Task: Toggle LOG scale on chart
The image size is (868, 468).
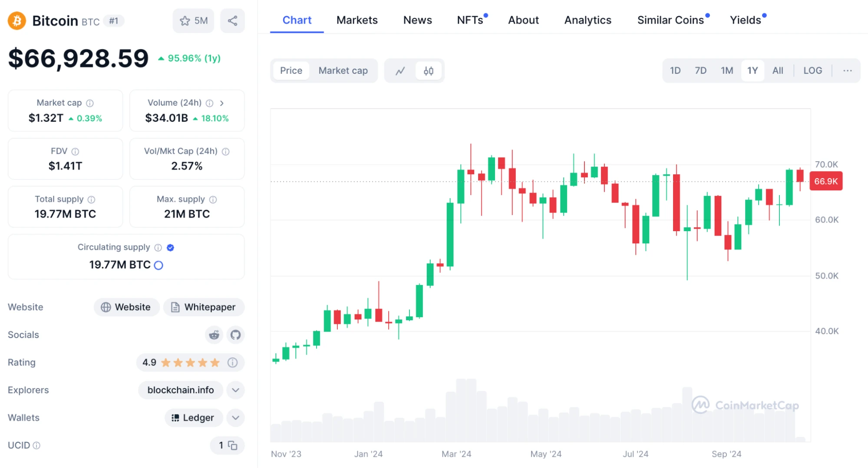Action: coord(812,71)
